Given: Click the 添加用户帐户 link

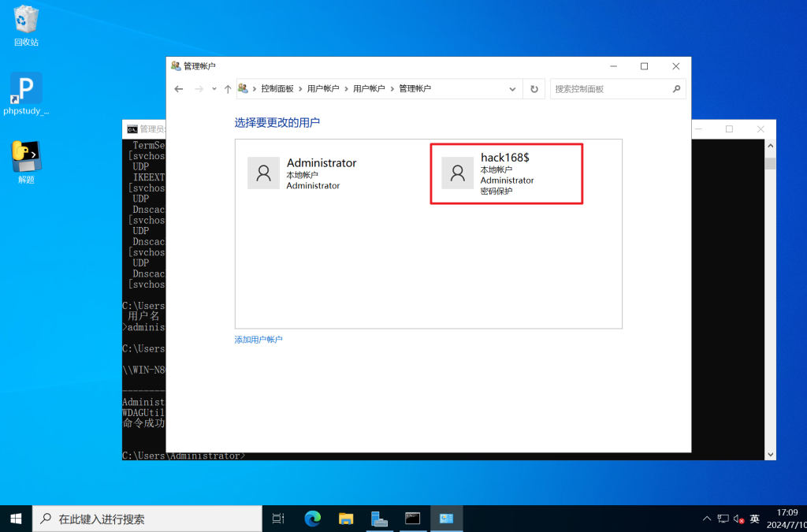Looking at the screenshot, I should click(258, 340).
